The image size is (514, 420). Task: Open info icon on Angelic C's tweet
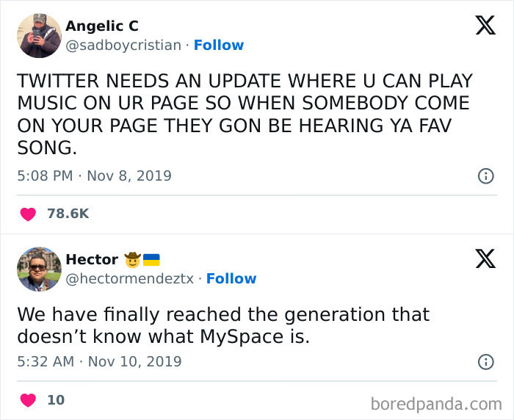486,176
